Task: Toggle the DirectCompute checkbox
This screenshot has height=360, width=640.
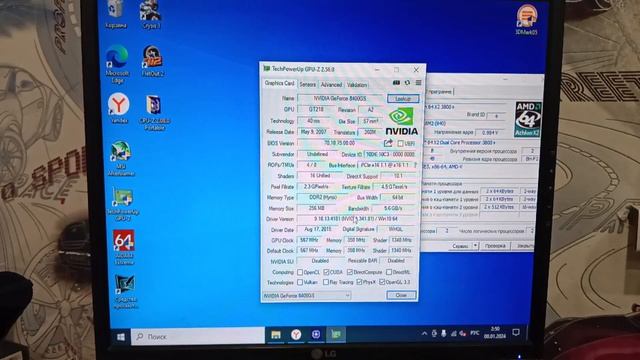Action: click(350, 272)
